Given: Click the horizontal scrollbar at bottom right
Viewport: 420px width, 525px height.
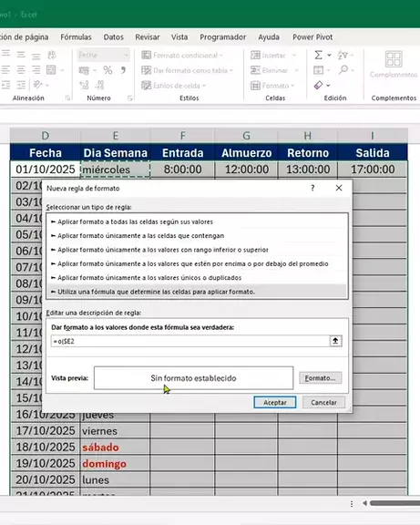Looking at the screenshot, I should pos(394,503).
